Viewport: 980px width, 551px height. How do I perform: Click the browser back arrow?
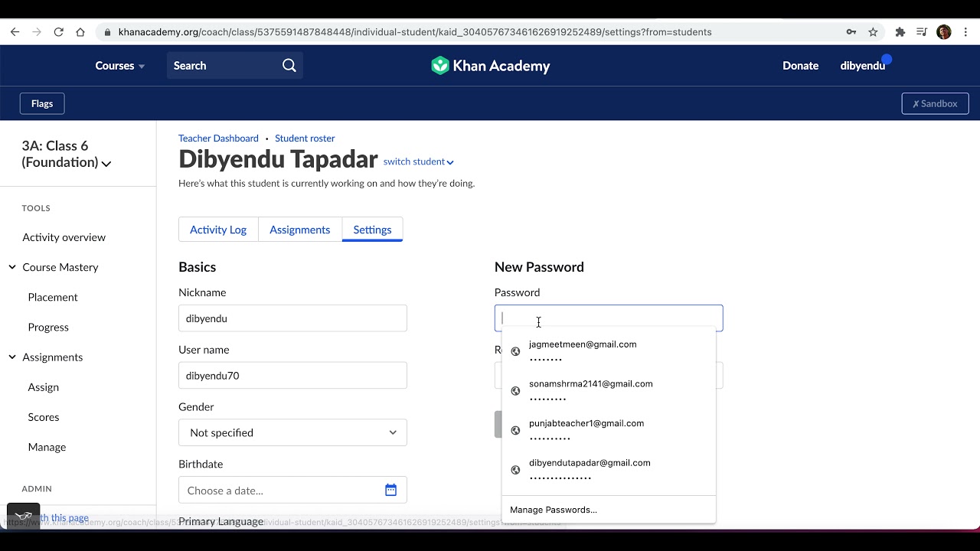pyautogui.click(x=15, y=32)
